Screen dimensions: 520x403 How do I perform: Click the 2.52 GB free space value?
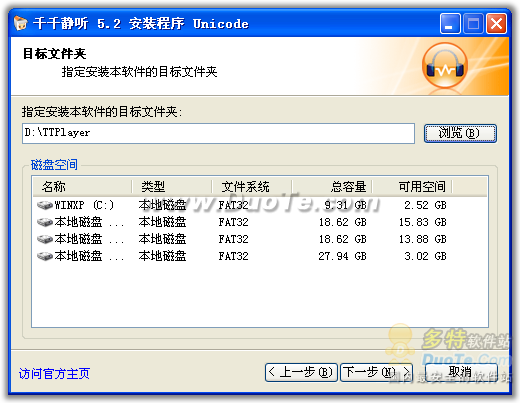[425, 205]
